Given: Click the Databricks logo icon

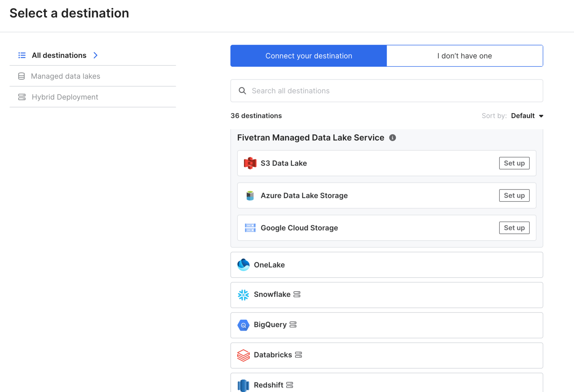Looking at the screenshot, I should pyautogui.click(x=243, y=355).
